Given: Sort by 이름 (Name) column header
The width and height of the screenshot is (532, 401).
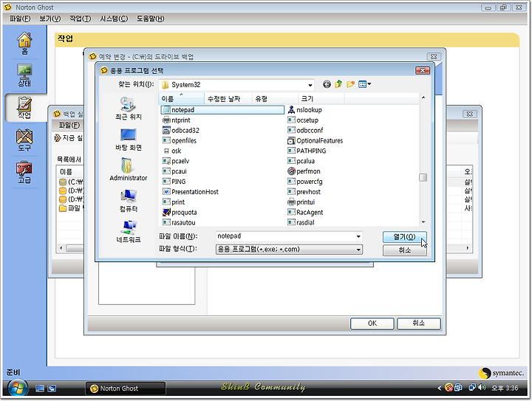Looking at the screenshot, I should click(181, 99).
